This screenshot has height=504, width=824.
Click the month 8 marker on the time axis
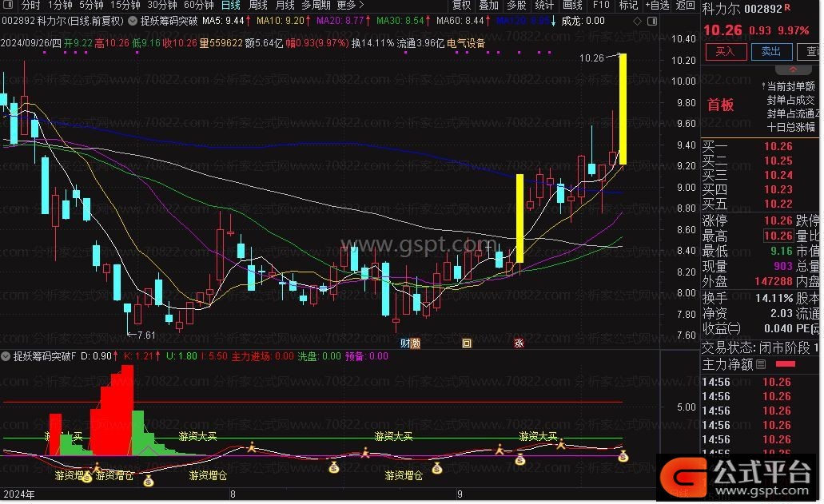[233, 494]
